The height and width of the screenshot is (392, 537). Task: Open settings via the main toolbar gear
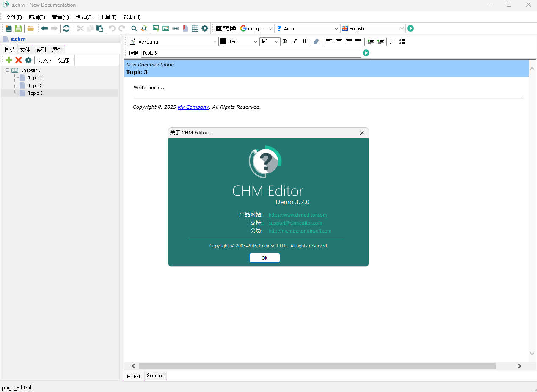tap(205, 28)
